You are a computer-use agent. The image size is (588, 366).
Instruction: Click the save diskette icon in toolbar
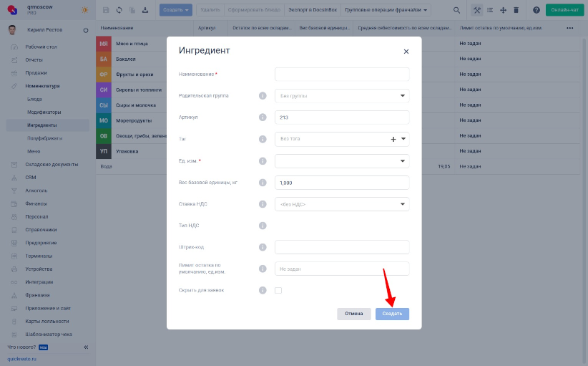pos(106,10)
